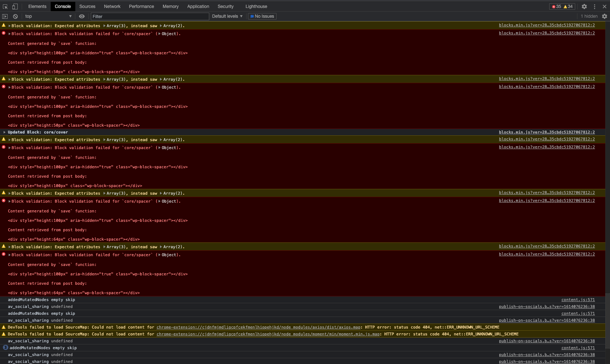Viewport: 610px width, 364px height.
Task: Open the Security tab
Action: pyautogui.click(x=226, y=7)
